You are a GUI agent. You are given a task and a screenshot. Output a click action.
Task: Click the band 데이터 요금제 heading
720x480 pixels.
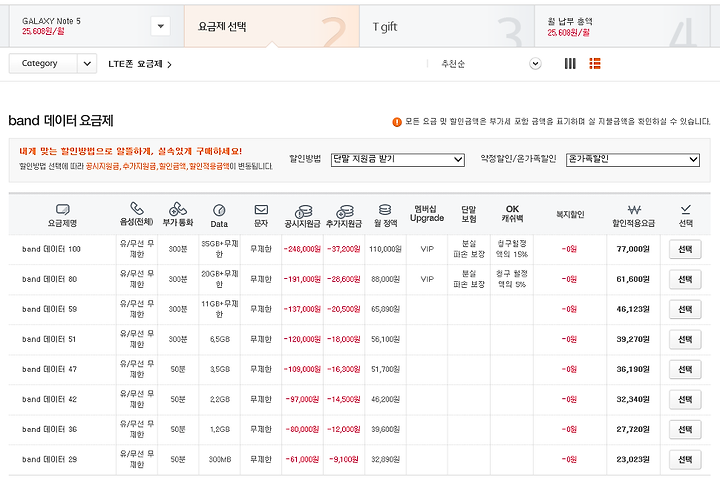[x=61, y=121]
